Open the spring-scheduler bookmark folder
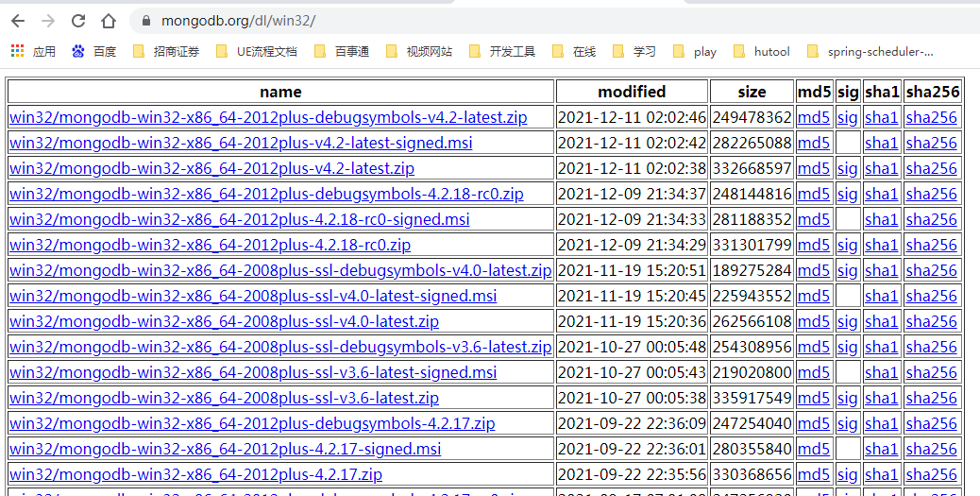The height and width of the screenshot is (496, 980). click(870, 52)
